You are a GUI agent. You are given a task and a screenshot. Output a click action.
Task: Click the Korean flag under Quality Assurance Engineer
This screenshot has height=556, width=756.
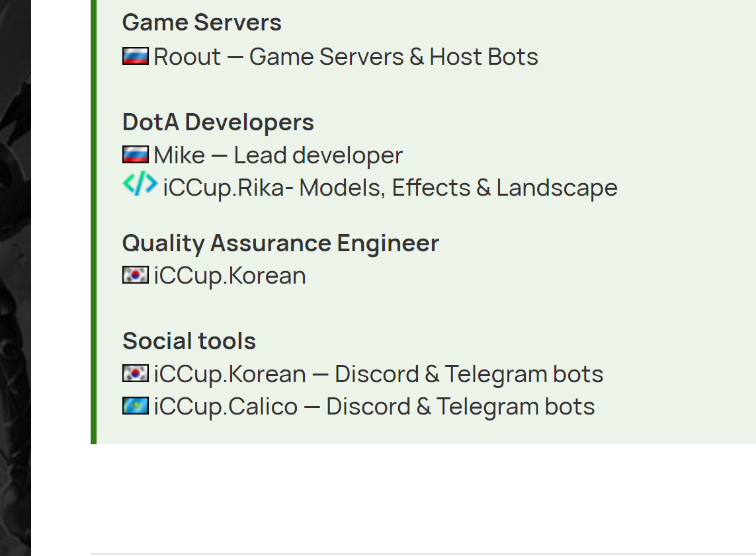tap(136, 275)
